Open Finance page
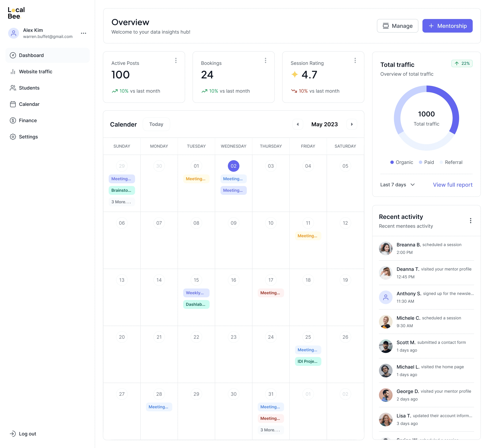This screenshot has height=448, width=489. pos(48,120)
